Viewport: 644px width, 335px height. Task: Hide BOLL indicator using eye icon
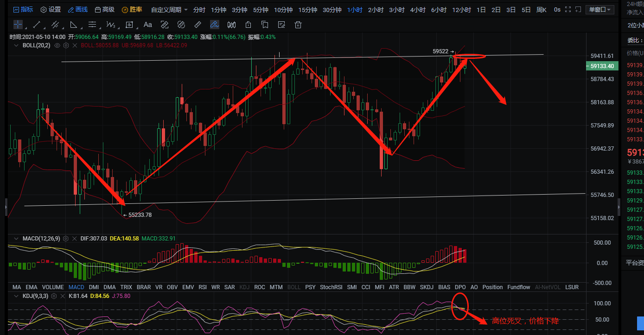(57, 45)
